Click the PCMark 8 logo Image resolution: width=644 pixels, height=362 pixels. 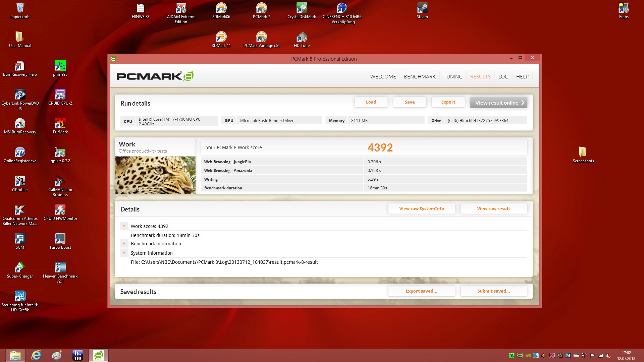coord(155,76)
